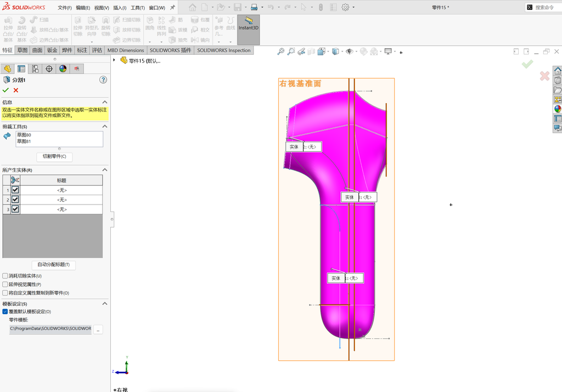This screenshot has height=392, width=562.
Task: Open the FeatureManager design tree tab
Action: coord(8,69)
